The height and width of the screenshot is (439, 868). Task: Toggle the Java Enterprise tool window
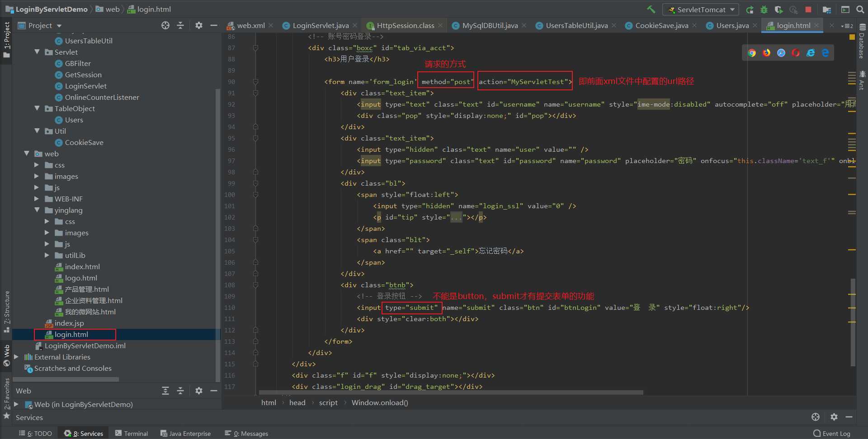(x=186, y=433)
